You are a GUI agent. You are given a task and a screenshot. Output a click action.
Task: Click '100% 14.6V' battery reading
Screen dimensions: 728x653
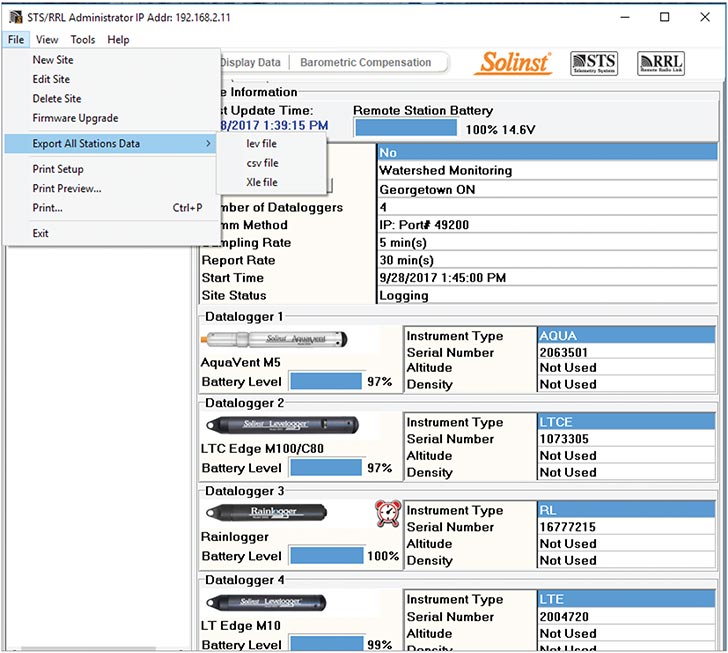pyautogui.click(x=500, y=130)
